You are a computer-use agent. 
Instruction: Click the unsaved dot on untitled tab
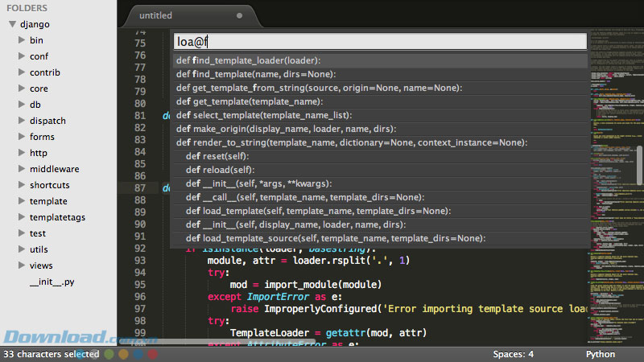click(x=239, y=15)
